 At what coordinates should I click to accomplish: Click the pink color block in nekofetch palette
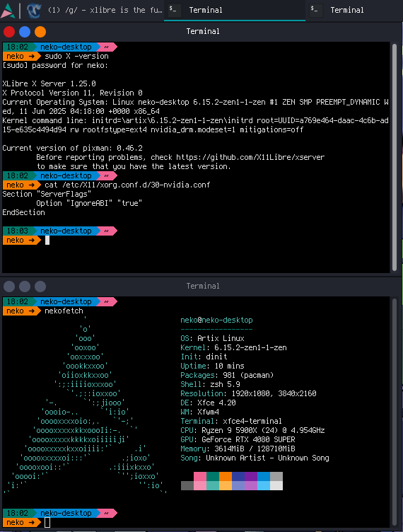tap(200, 476)
